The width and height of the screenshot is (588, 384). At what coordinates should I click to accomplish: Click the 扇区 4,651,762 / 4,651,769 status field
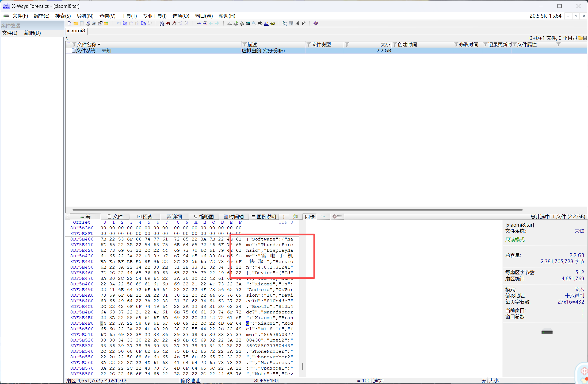tap(97, 381)
